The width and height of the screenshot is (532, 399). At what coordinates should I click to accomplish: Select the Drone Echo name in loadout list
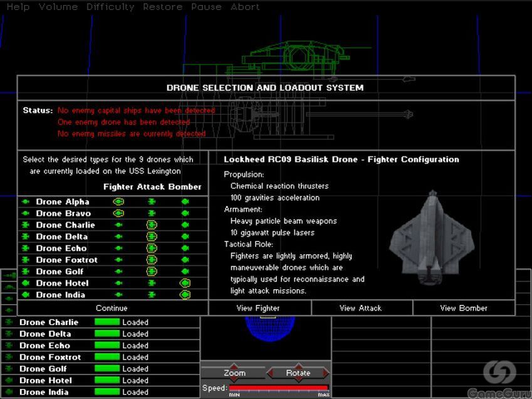[61, 248]
